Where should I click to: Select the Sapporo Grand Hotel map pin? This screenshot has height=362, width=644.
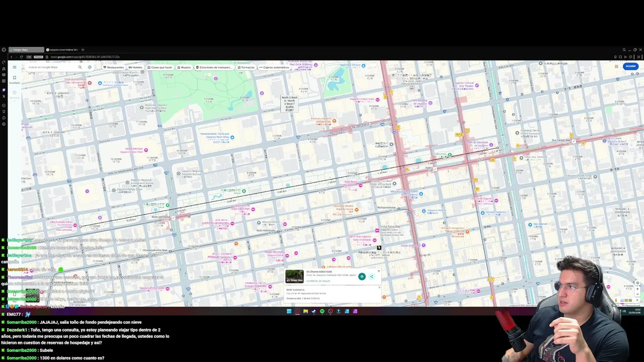click(377, 100)
